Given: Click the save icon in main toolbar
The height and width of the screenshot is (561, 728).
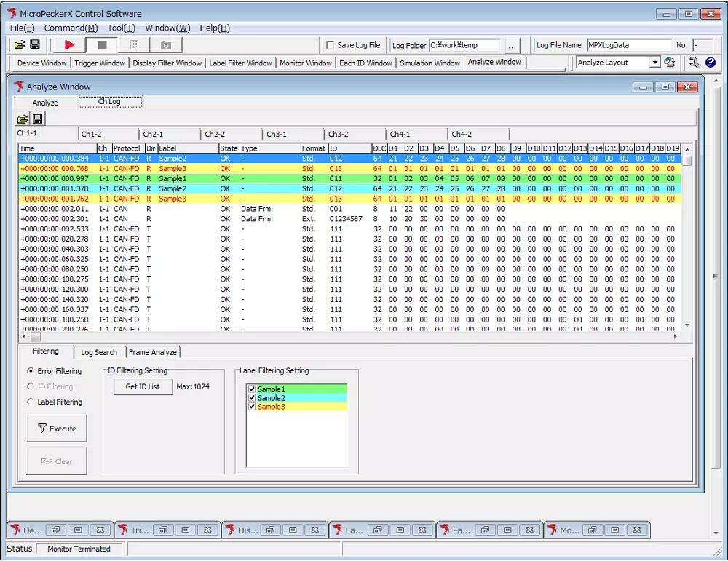Looking at the screenshot, I should coord(34,45).
